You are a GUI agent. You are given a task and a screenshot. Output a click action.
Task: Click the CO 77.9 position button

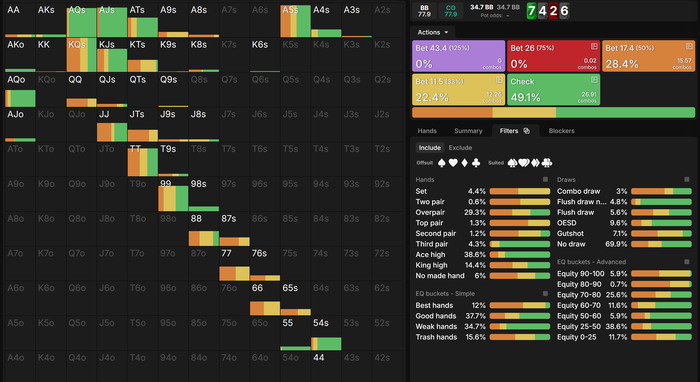(450, 11)
